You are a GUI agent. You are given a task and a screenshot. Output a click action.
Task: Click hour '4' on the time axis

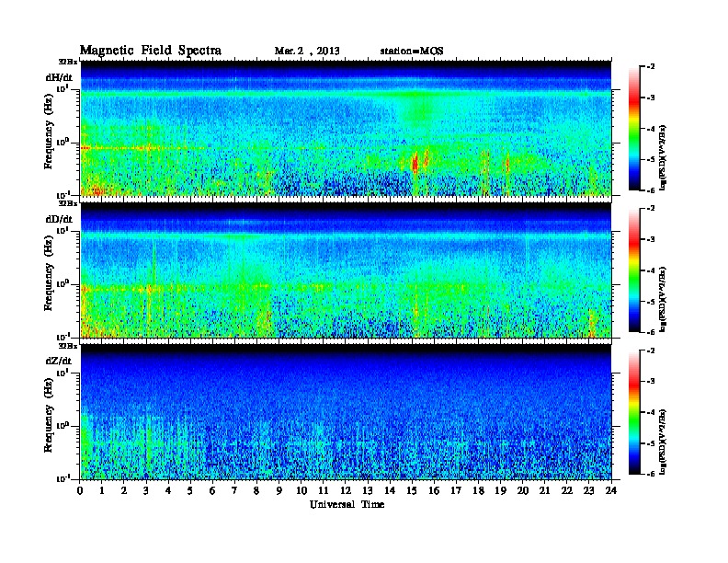click(168, 490)
